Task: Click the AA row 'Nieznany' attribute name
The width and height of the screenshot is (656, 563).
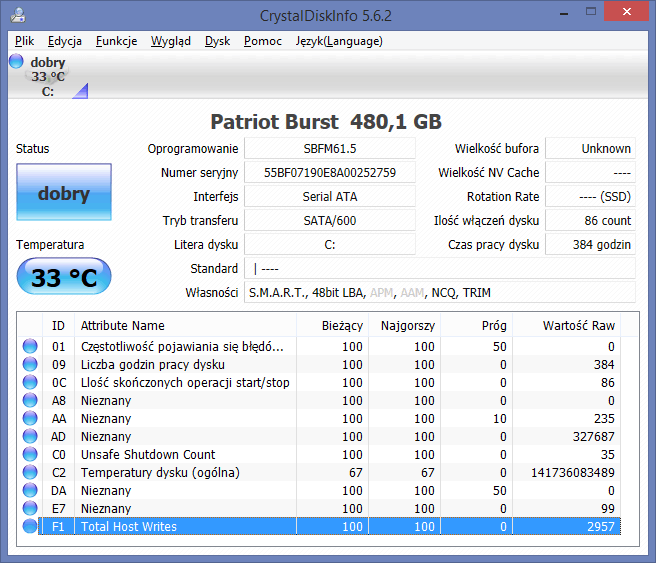Action: click(x=106, y=419)
